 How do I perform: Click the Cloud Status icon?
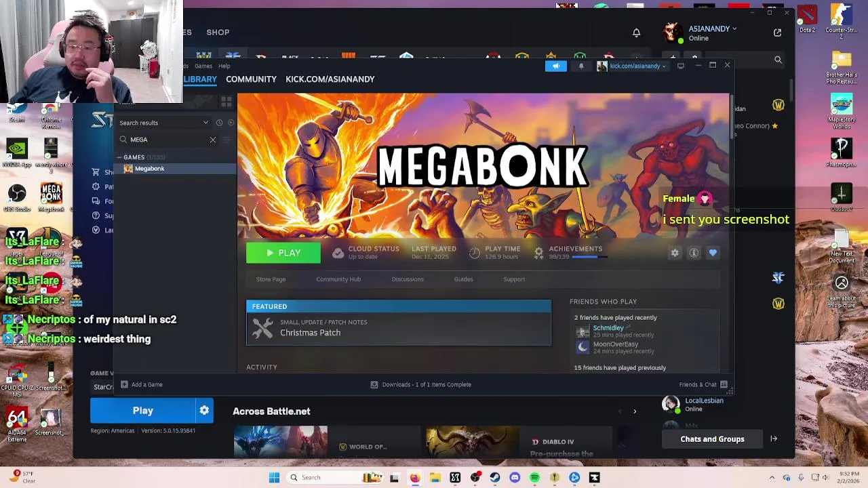(338, 253)
